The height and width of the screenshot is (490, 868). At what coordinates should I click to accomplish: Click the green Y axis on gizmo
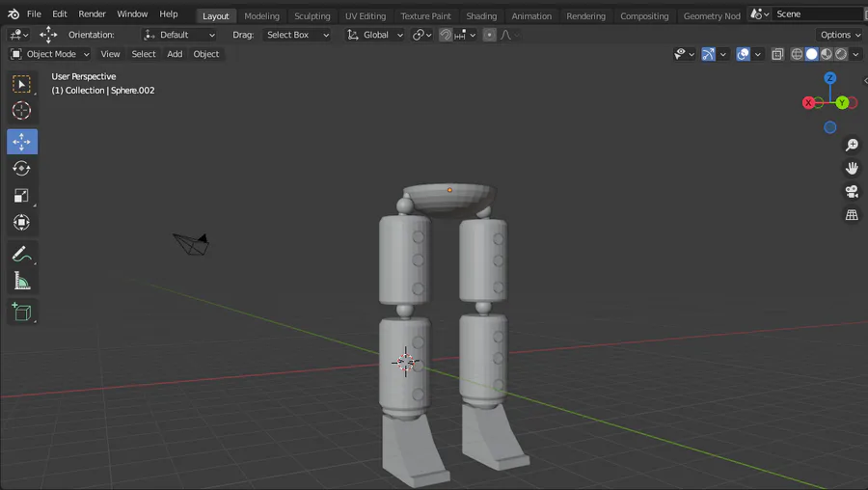(842, 102)
